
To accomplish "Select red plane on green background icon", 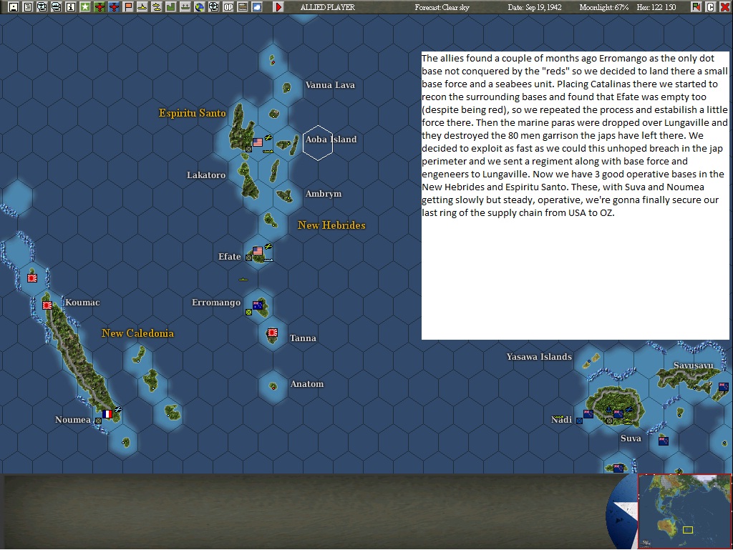I will click(99, 7).
